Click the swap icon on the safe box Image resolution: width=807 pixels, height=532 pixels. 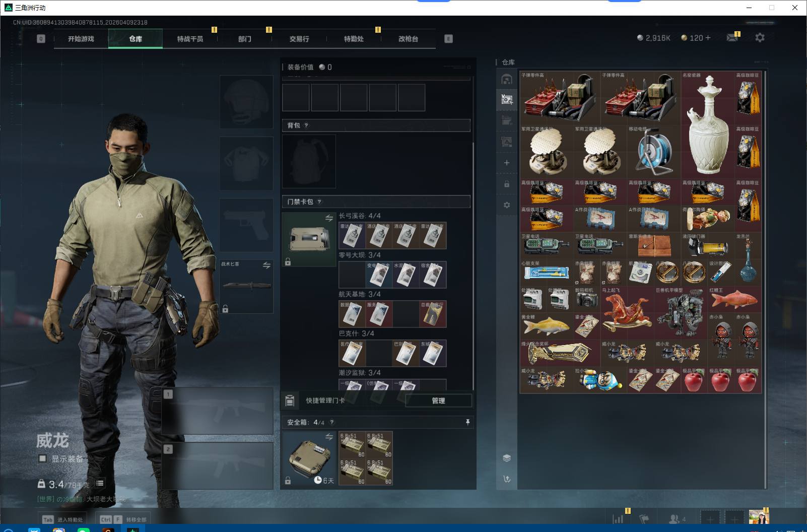pos(329,437)
